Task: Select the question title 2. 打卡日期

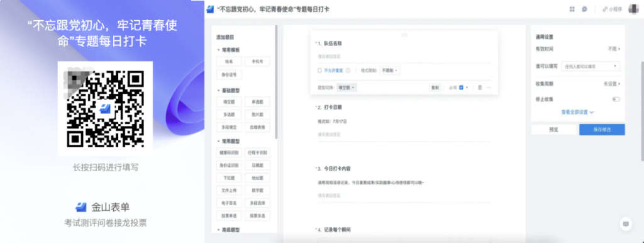Action: (x=330, y=107)
